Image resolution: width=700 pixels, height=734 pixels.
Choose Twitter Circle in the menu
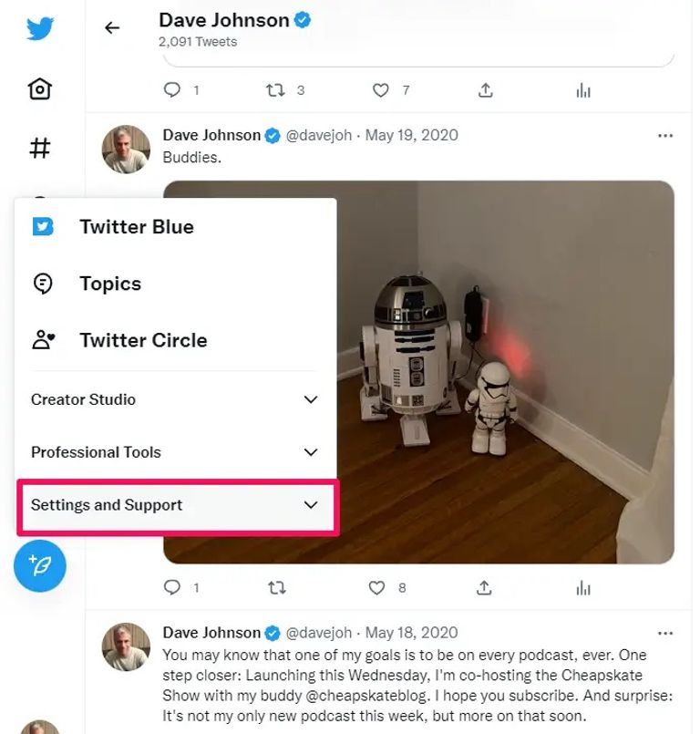pyautogui.click(x=142, y=340)
